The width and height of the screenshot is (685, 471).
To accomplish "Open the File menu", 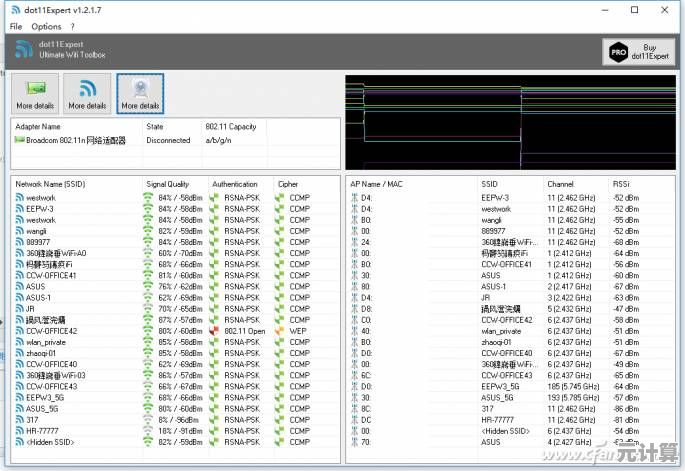I will pos(16,26).
